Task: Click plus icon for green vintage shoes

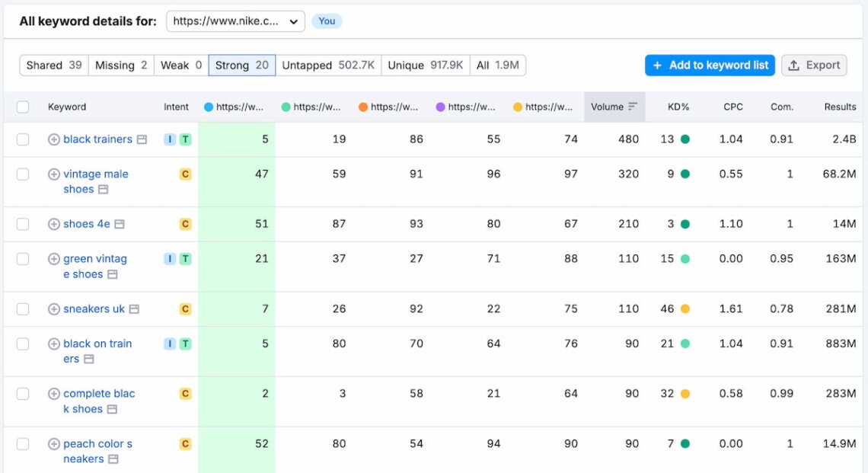Action: point(54,259)
